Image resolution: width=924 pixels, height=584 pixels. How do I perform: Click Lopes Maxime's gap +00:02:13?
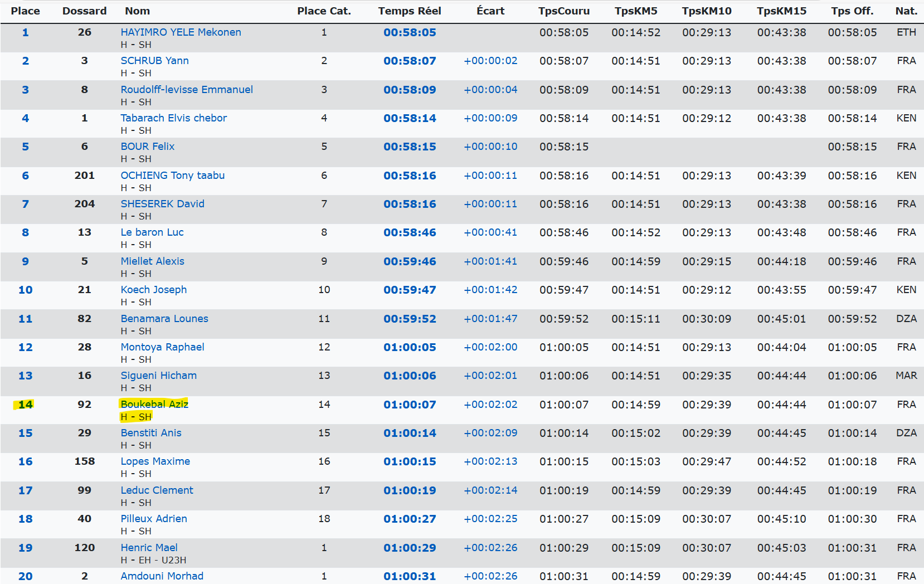point(490,461)
